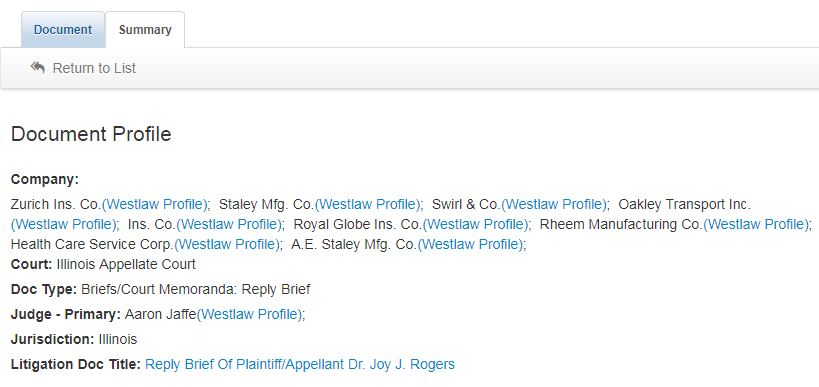
Task: Switch to the Document tab
Action: [63, 30]
